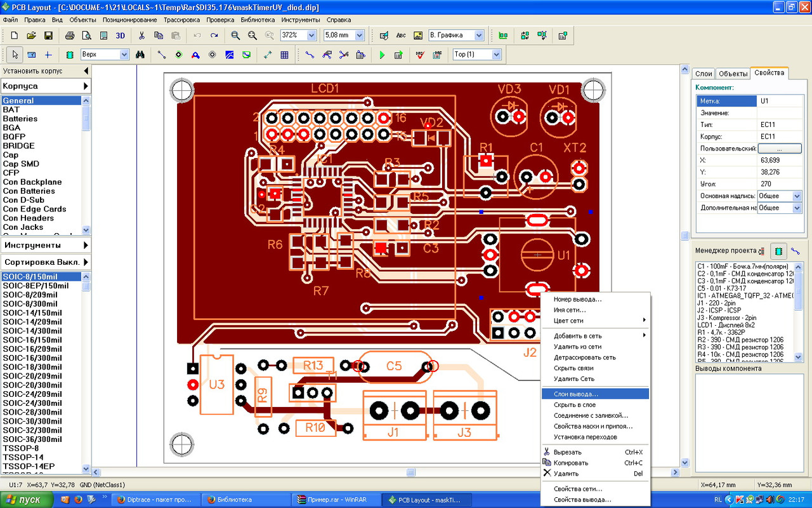Open the table placement tool
812x508 pixels.
pos(284,55)
